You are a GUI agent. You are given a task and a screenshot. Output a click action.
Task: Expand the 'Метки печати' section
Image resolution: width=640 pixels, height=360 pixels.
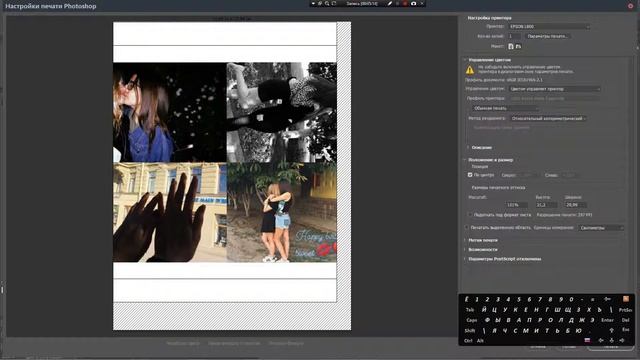coord(465,240)
